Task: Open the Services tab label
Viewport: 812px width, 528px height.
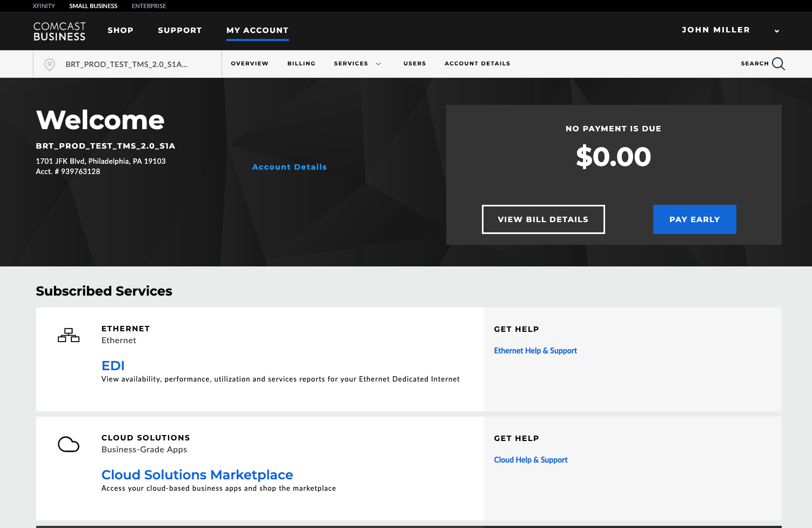Action: click(351, 64)
